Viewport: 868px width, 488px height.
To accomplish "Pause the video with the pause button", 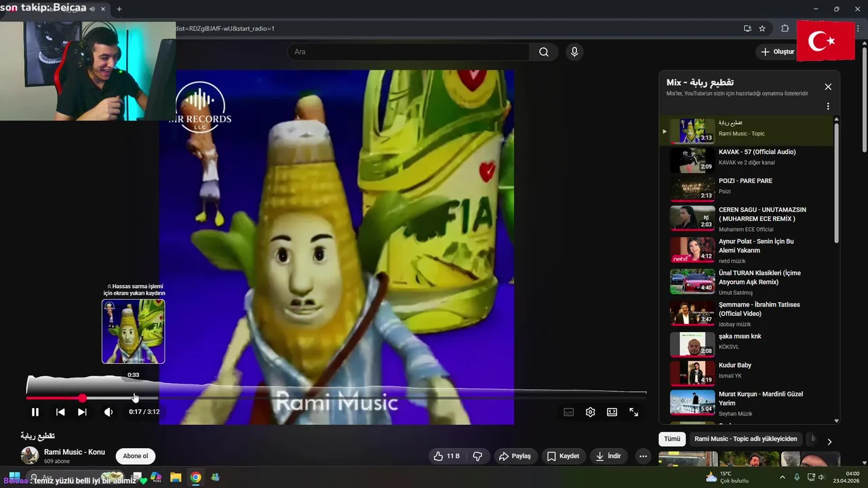I will pyautogui.click(x=35, y=412).
